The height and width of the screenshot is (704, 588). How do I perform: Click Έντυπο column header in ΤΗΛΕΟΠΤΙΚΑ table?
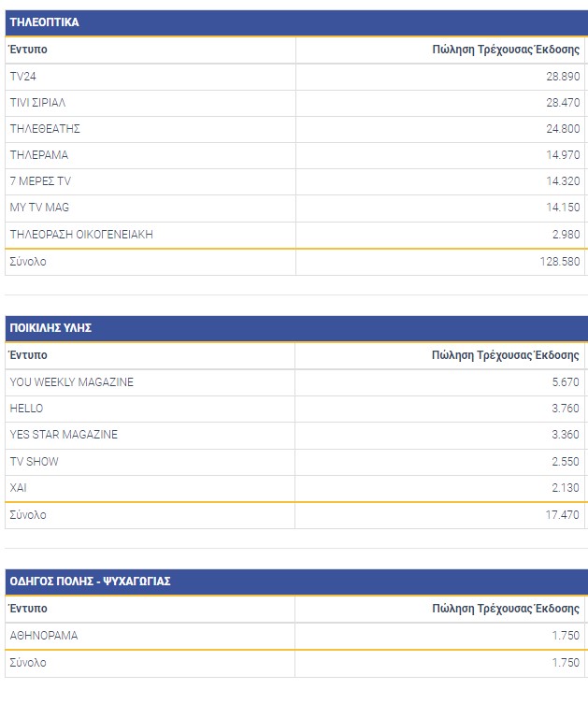click(28, 49)
